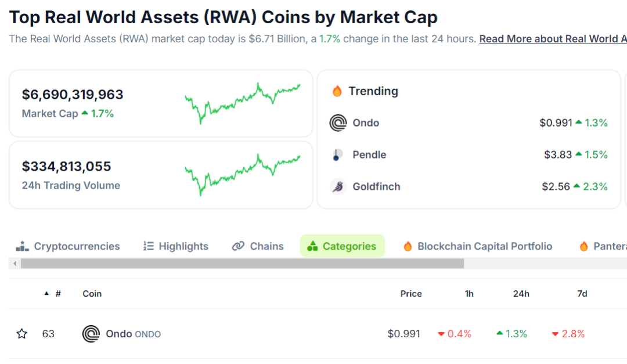Click the Chains link icon
627x364 pixels.
coord(238,246)
